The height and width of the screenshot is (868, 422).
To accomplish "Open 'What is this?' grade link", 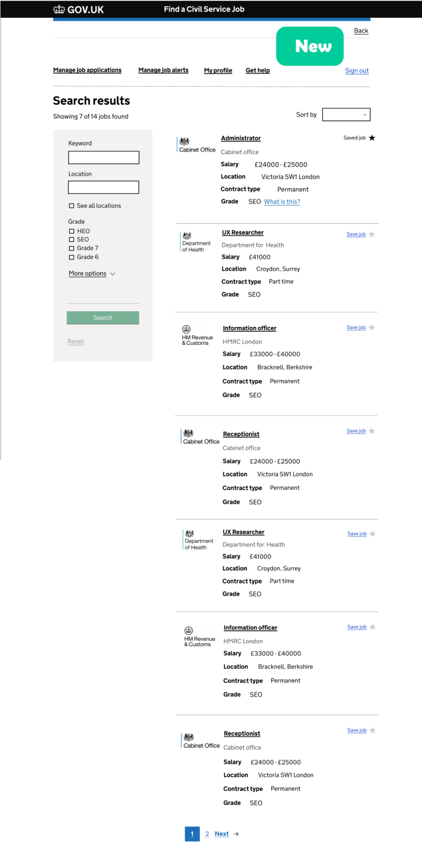I will [x=282, y=202].
